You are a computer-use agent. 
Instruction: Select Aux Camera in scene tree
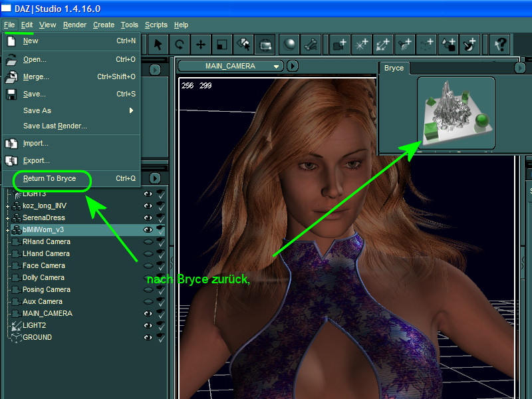pos(43,302)
